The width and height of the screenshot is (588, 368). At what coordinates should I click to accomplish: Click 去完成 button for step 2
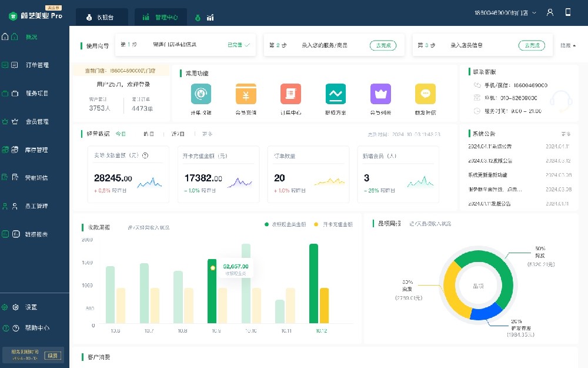tap(383, 45)
